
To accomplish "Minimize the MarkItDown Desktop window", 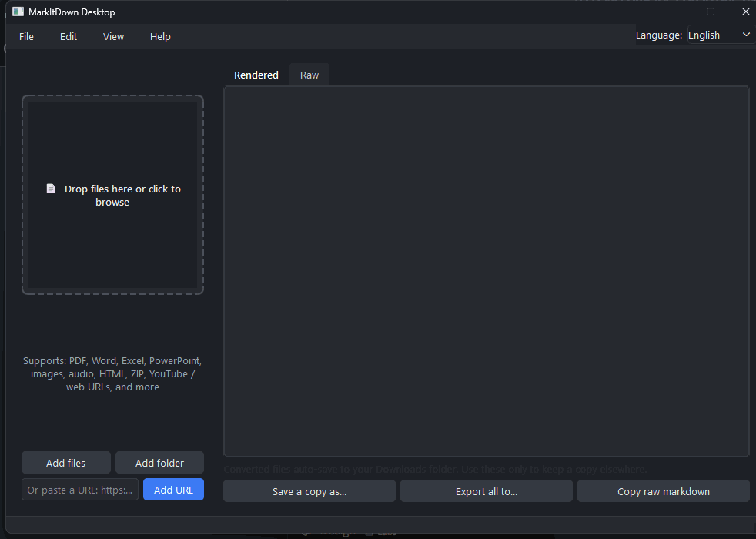I will pyautogui.click(x=676, y=12).
